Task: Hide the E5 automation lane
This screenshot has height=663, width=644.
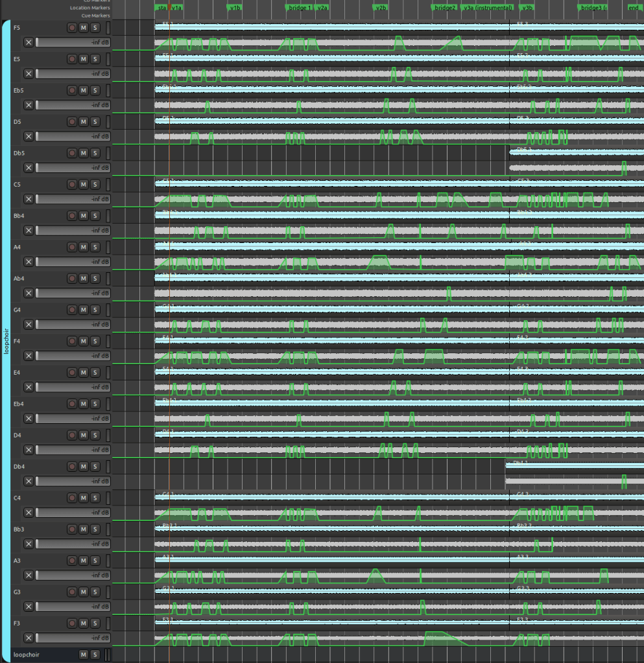Action: click(29, 74)
